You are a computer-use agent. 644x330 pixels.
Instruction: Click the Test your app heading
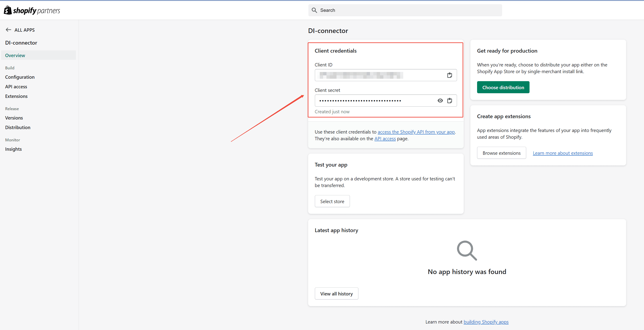(331, 165)
